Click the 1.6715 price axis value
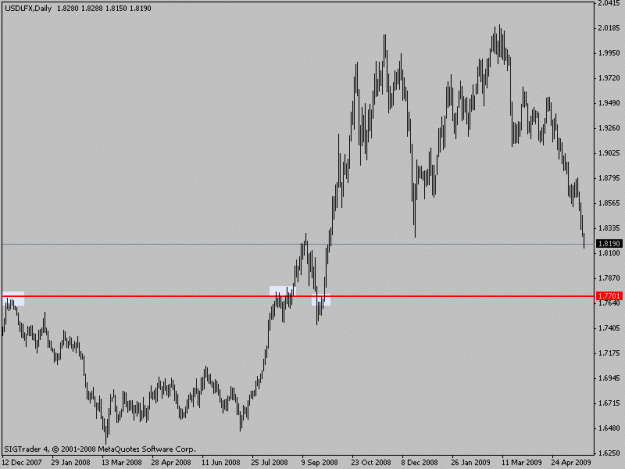625x469 pixels. point(609,403)
